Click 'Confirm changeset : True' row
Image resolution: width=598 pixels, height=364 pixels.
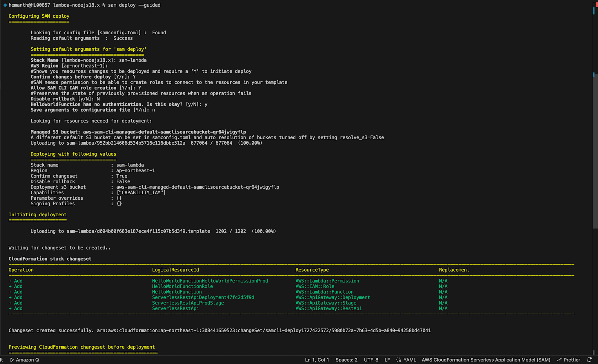[x=79, y=176]
